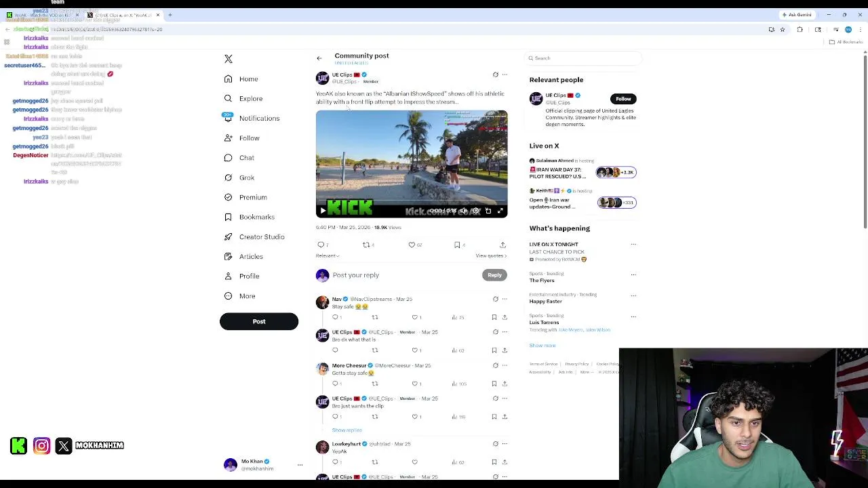Click the black Post button
This screenshot has width=868, height=488.
tap(259, 321)
